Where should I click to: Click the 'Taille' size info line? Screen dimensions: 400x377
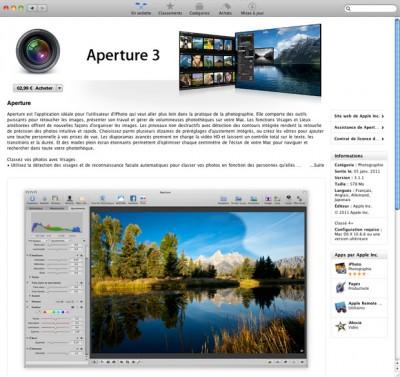pyautogui.click(x=349, y=184)
